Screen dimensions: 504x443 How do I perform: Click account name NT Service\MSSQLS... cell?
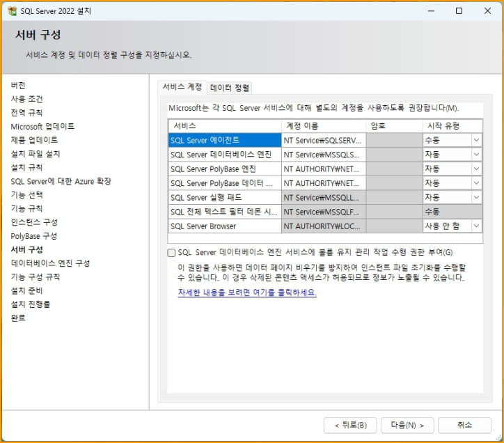324,155
